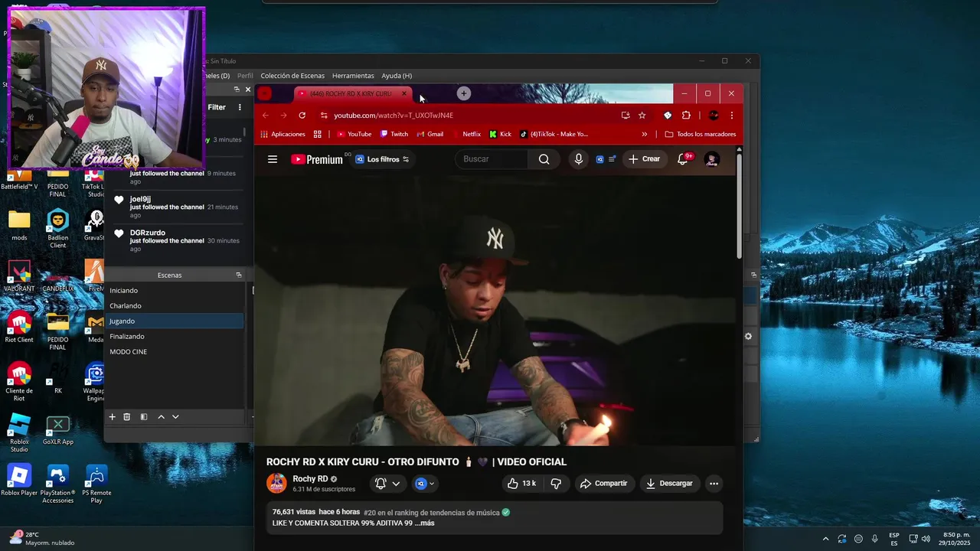Image resolution: width=980 pixels, height=551 pixels.
Task: Click the YouTube Buscar search field
Action: pos(493,159)
